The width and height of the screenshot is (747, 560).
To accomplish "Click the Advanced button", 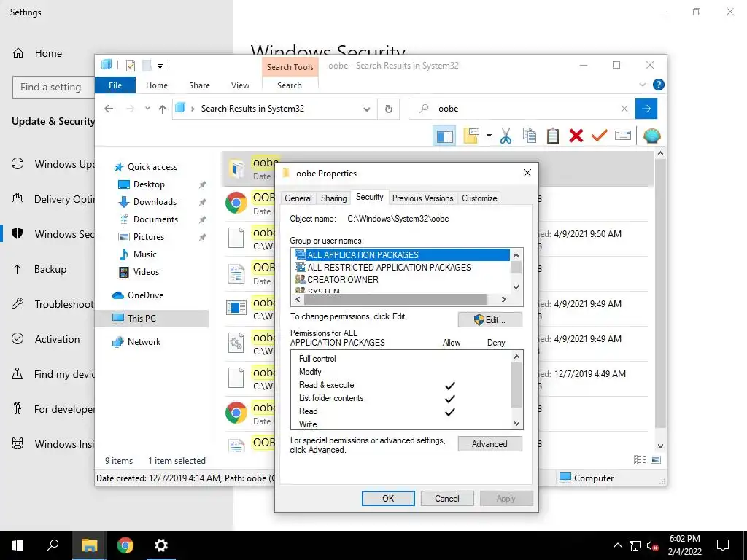I will [489, 444].
